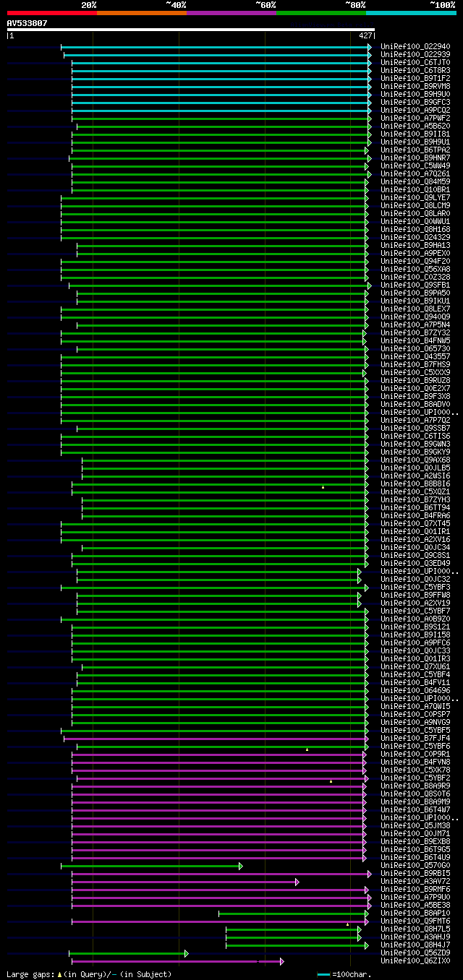Select the UniRef100_B8B8I6 label
The height and width of the screenshot is (980, 463).
click(415, 483)
